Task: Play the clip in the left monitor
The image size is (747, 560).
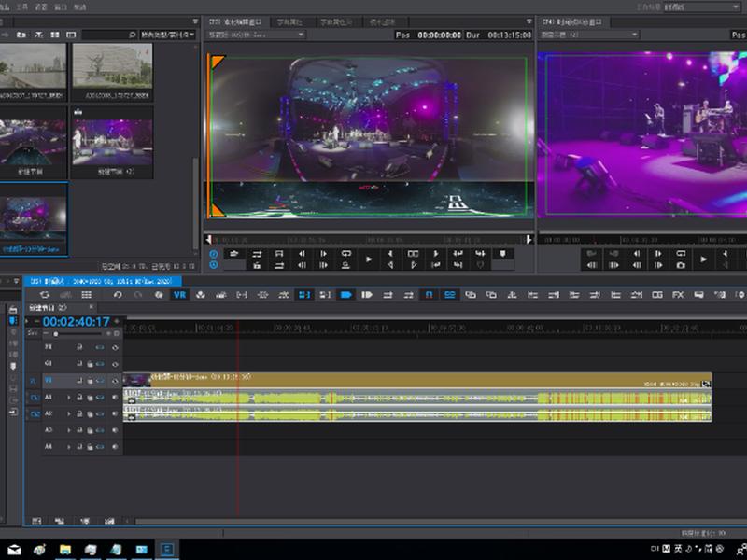Action: (369, 259)
